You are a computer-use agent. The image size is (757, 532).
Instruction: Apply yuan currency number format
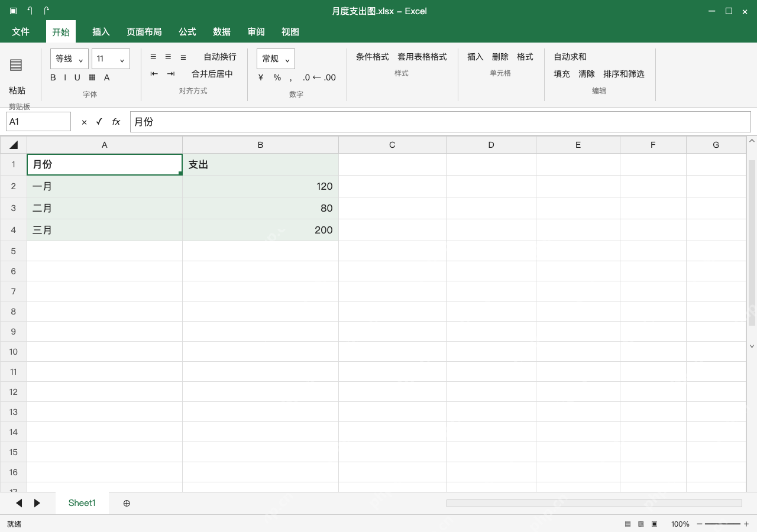click(x=261, y=77)
